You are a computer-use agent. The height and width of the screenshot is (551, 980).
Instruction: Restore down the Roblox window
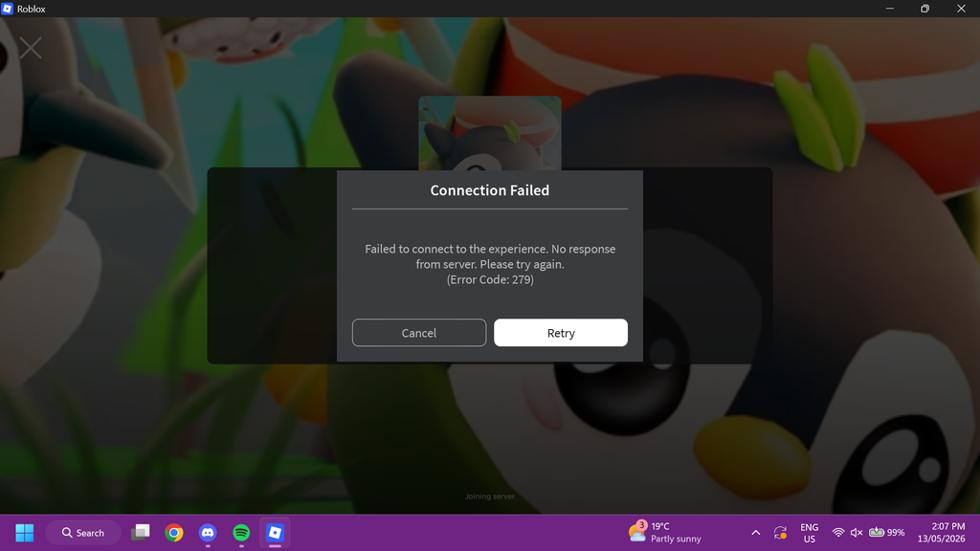[925, 9]
